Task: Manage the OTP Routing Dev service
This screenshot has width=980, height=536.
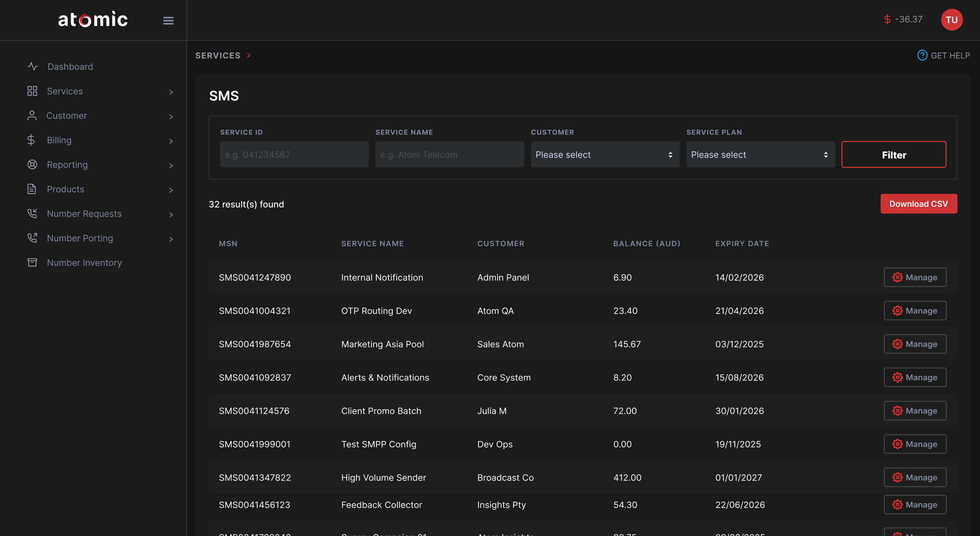Action: 915,310
